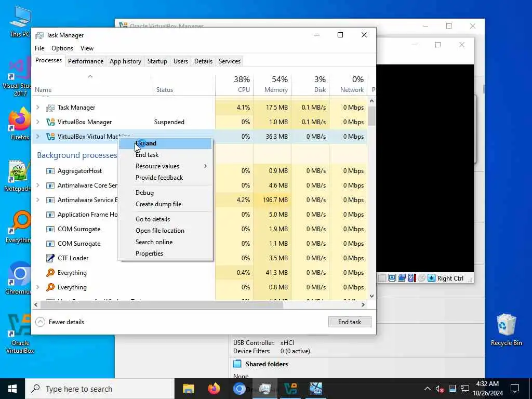Choose Expand in the context menu
This screenshot has height=399, width=532.
(165, 143)
